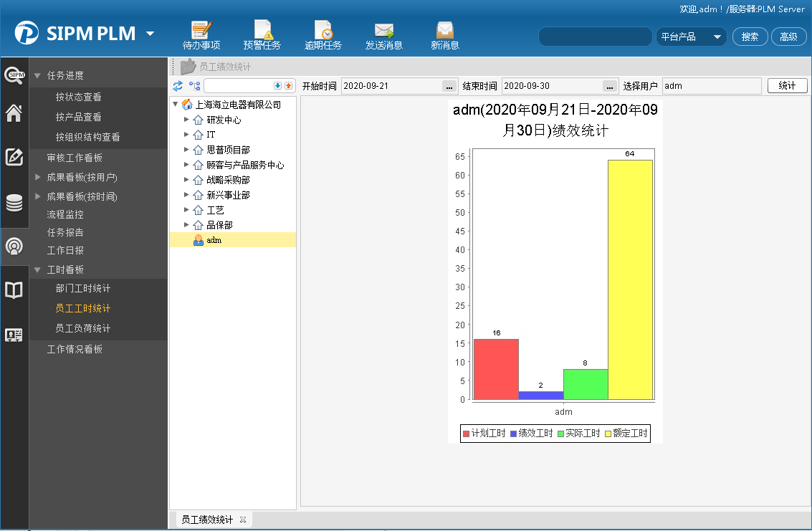Viewport: 812px width, 531px height.
Task: Refresh the organization tree
Action: [x=178, y=86]
